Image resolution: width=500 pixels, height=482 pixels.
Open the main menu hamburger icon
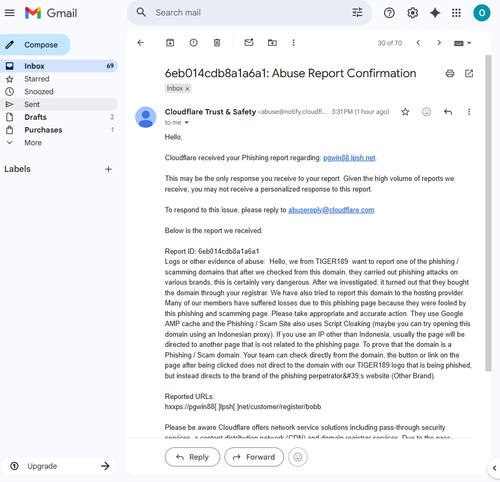coord(9,13)
